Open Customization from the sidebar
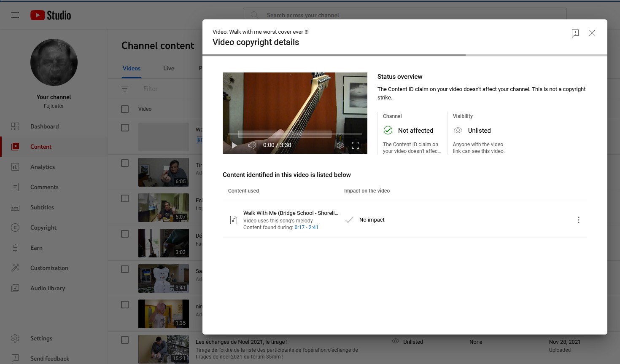 coord(49,268)
